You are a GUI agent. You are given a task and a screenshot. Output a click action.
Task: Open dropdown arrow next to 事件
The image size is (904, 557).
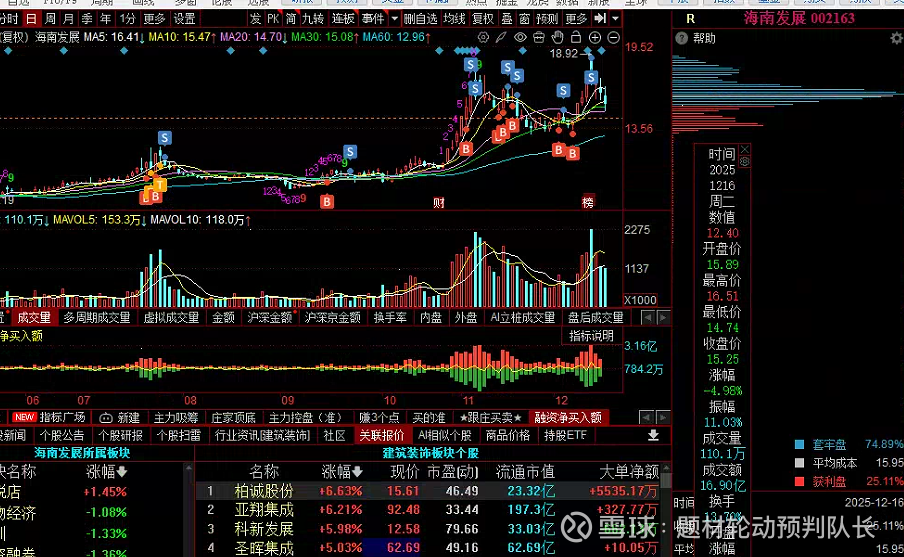pyautogui.click(x=394, y=18)
